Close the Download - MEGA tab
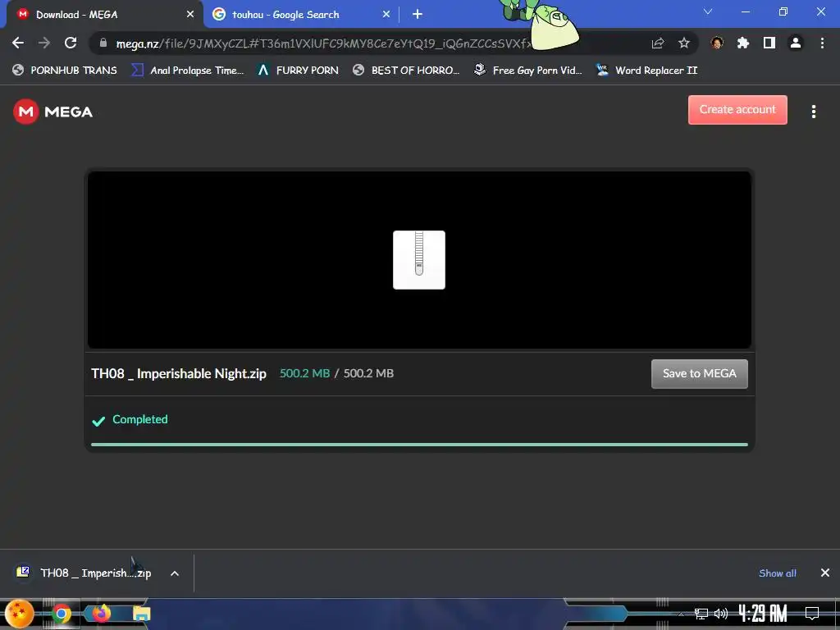 190,15
